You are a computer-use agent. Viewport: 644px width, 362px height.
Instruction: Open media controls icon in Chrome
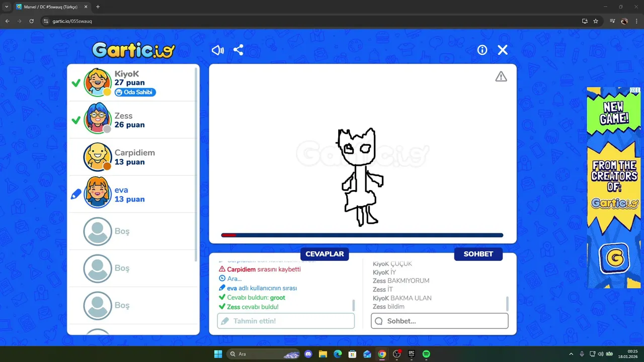coord(612,21)
